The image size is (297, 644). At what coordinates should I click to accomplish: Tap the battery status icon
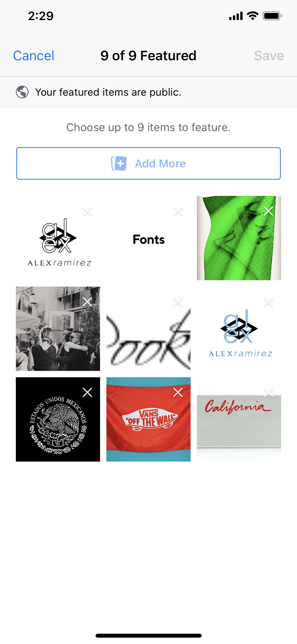pos(272,16)
